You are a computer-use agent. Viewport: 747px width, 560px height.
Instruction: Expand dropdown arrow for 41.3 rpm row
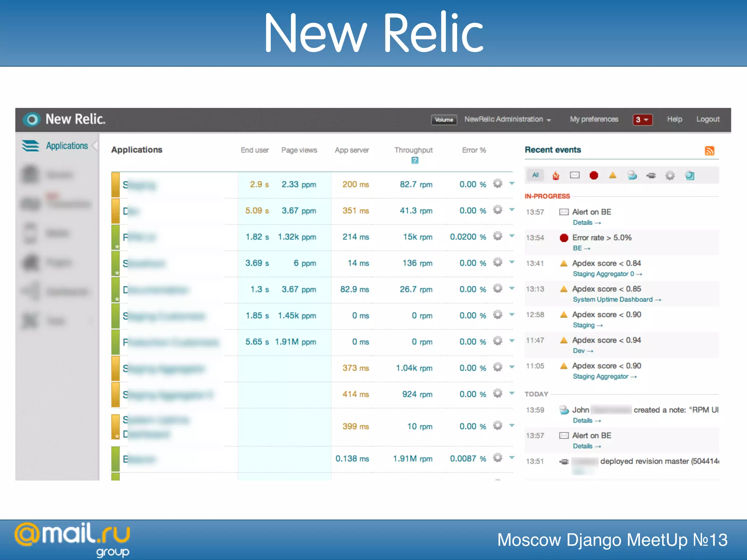pos(512,210)
